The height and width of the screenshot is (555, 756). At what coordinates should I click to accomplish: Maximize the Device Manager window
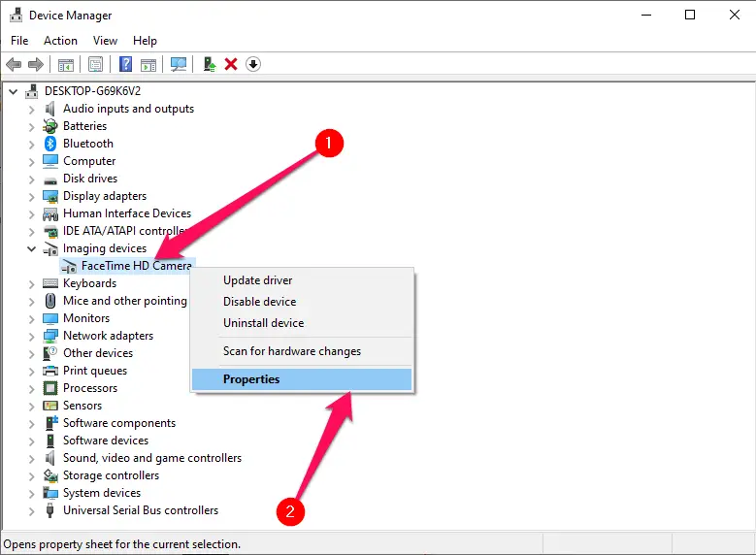690,15
